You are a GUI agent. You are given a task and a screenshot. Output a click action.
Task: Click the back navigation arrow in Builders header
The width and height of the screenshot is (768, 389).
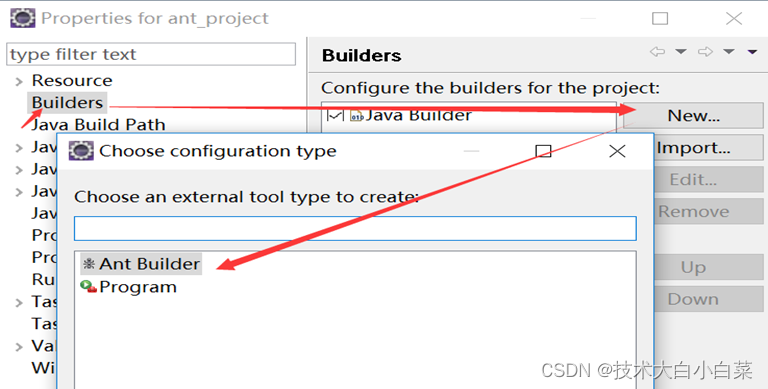click(x=657, y=51)
